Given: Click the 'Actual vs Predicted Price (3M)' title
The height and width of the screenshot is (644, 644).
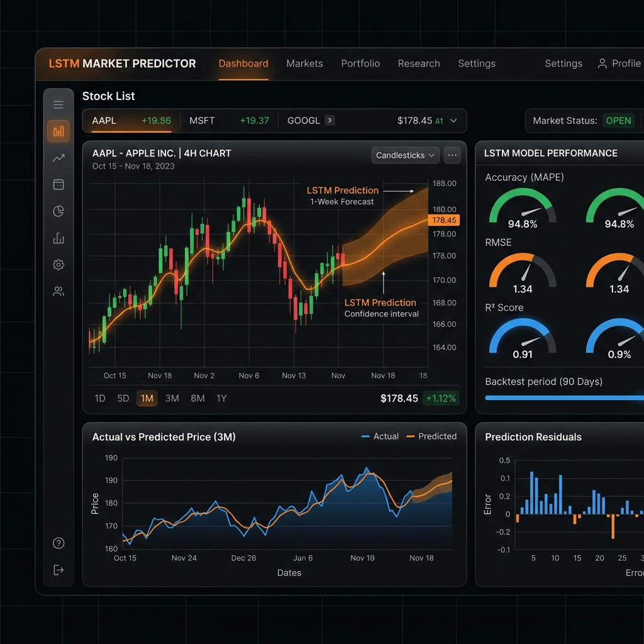Looking at the screenshot, I should pos(164,437).
